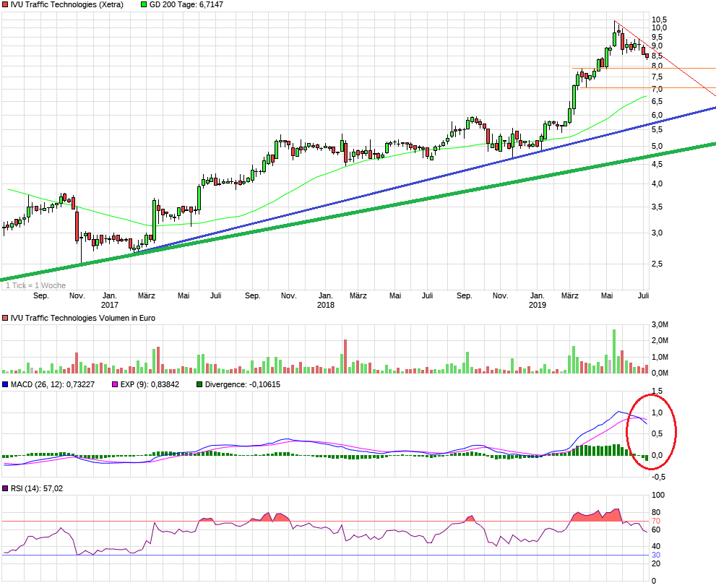
Task: Click the red 70 RSI threshold label
Action: pos(656,521)
